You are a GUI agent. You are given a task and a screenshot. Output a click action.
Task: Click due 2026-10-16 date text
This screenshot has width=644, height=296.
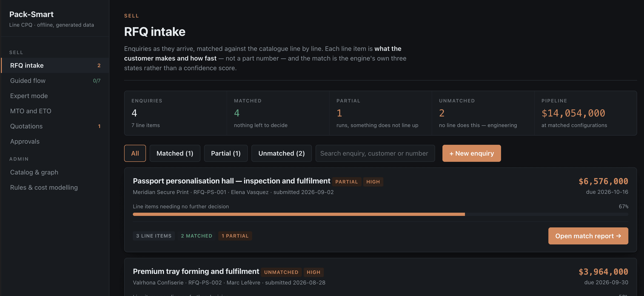point(607,192)
